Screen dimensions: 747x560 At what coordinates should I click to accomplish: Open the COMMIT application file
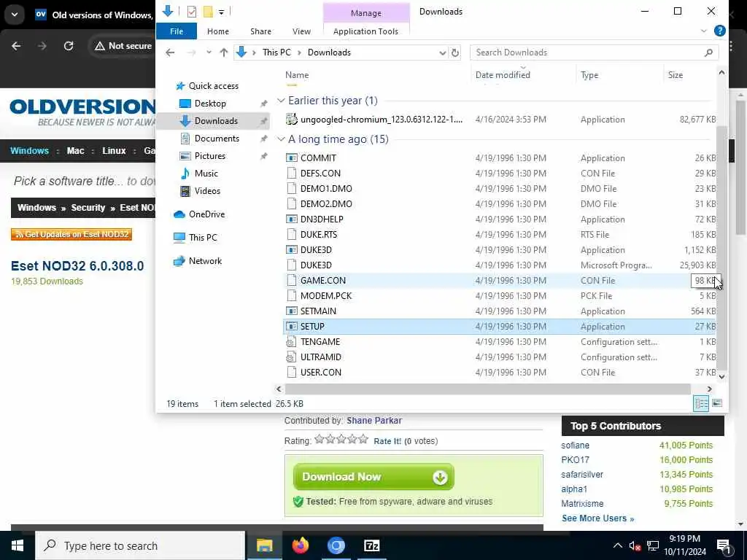[x=318, y=158]
